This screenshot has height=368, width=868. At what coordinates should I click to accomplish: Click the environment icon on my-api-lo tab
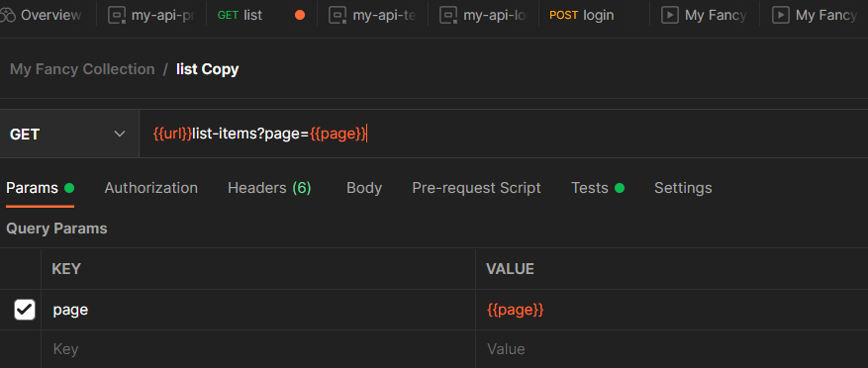click(448, 16)
